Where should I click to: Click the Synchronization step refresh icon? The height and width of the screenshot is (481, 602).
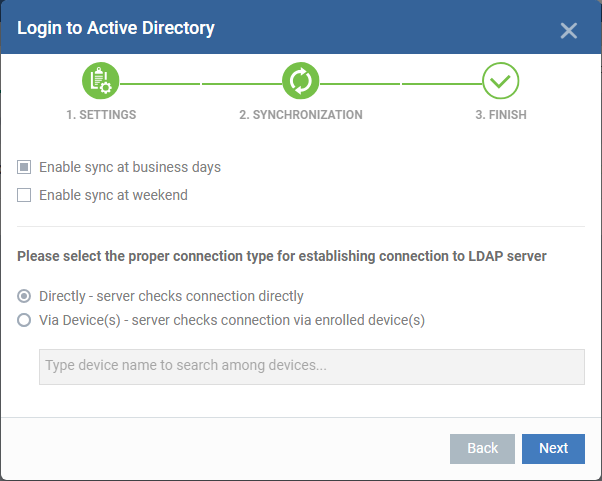(x=301, y=81)
